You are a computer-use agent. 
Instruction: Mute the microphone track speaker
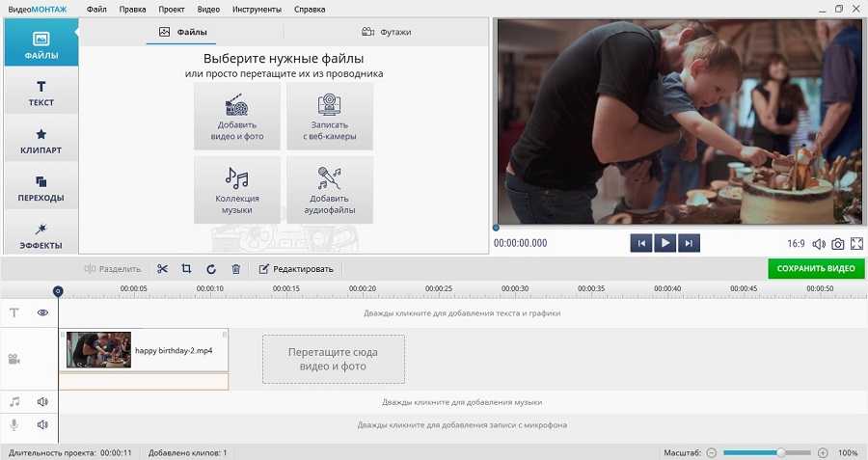tap(42, 424)
